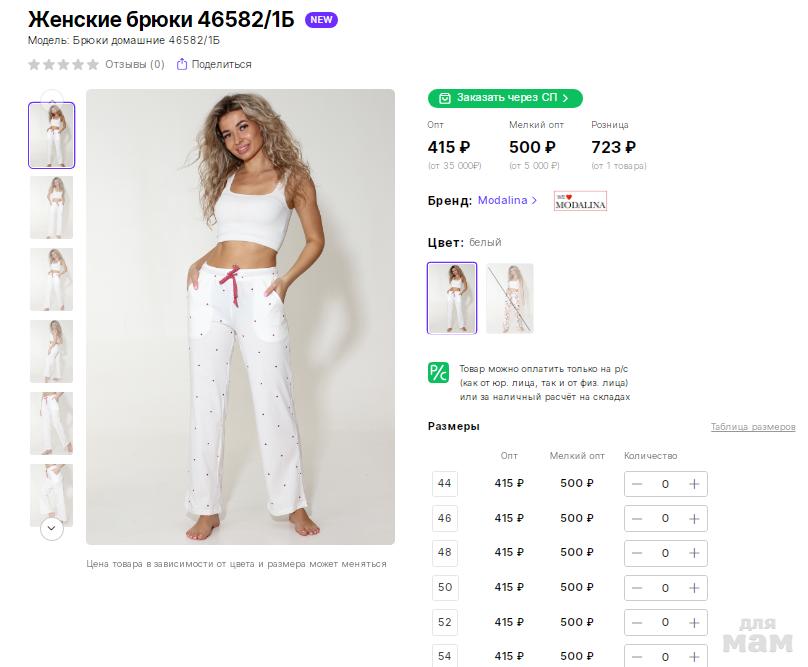
Task: Click the five-star rating icons
Action: [x=63, y=65]
